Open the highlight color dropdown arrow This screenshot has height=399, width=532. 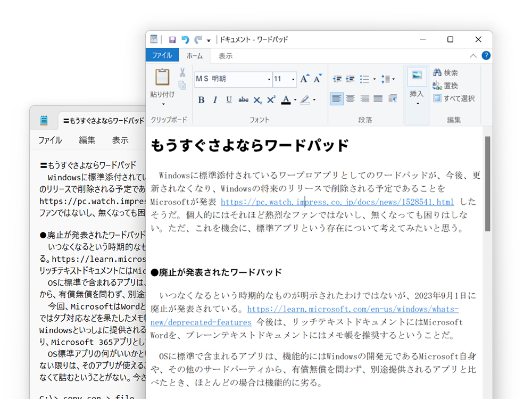[x=314, y=100]
